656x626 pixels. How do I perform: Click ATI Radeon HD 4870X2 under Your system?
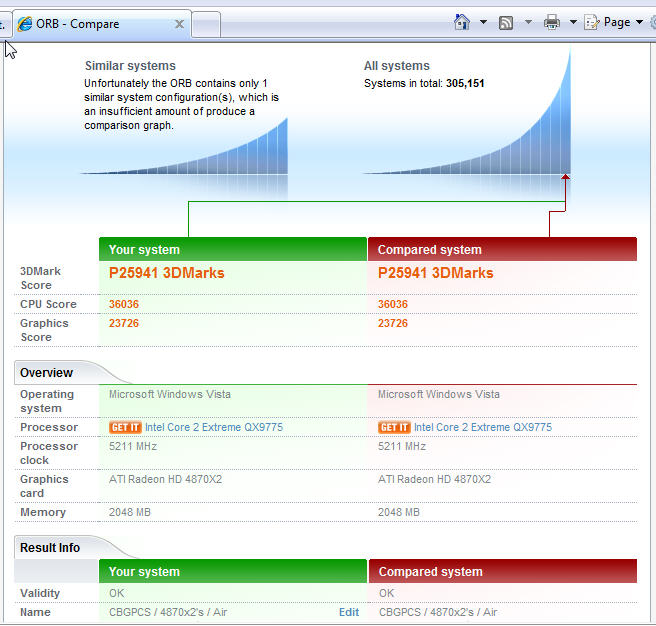coord(166,479)
